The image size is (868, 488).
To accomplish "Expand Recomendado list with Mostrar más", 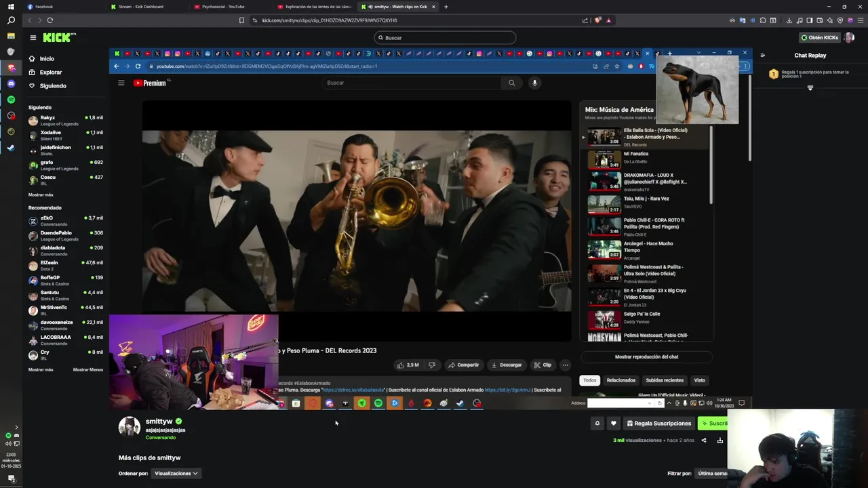I will click(41, 369).
